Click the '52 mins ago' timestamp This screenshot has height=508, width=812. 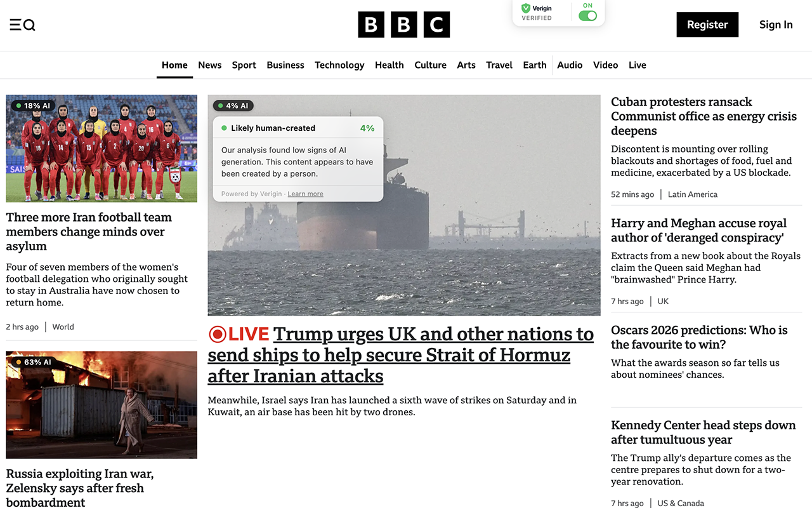click(x=632, y=194)
